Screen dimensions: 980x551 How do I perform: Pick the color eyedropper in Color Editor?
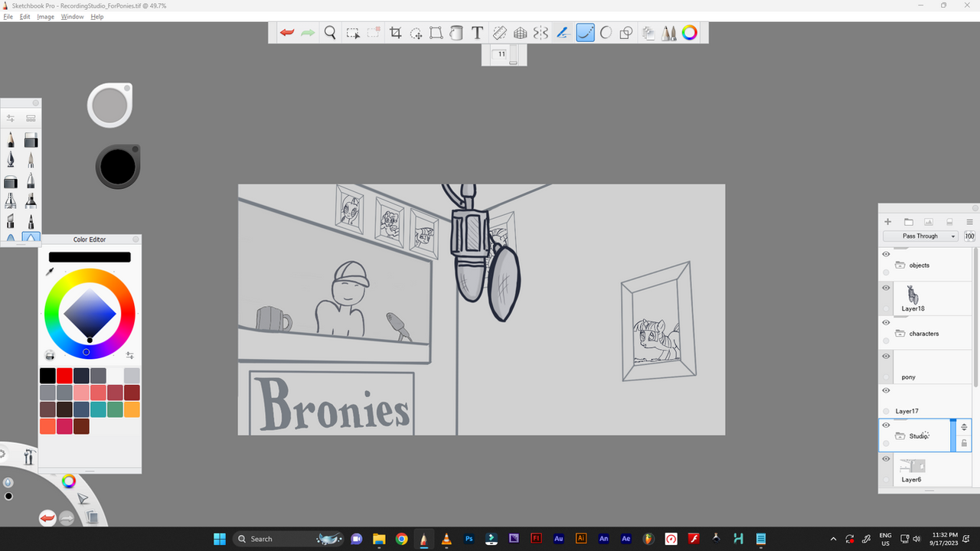click(51, 272)
